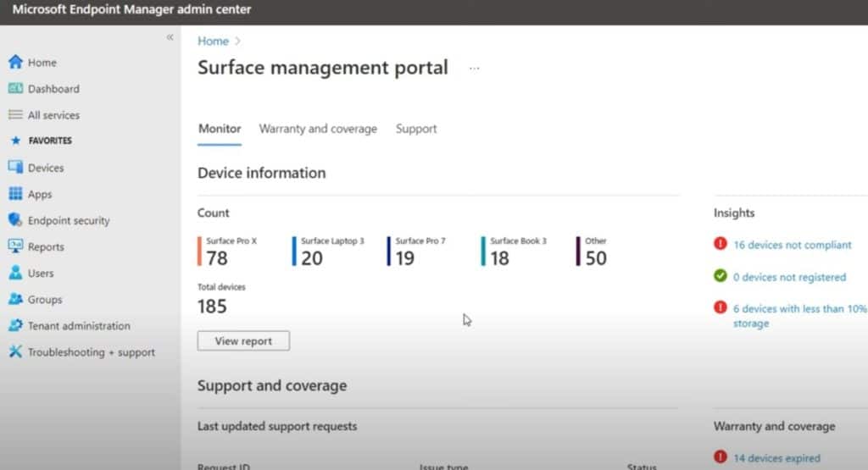The height and width of the screenshot is (470, 868).
Task: Click the All services list icon
Action: click(15, 114)
